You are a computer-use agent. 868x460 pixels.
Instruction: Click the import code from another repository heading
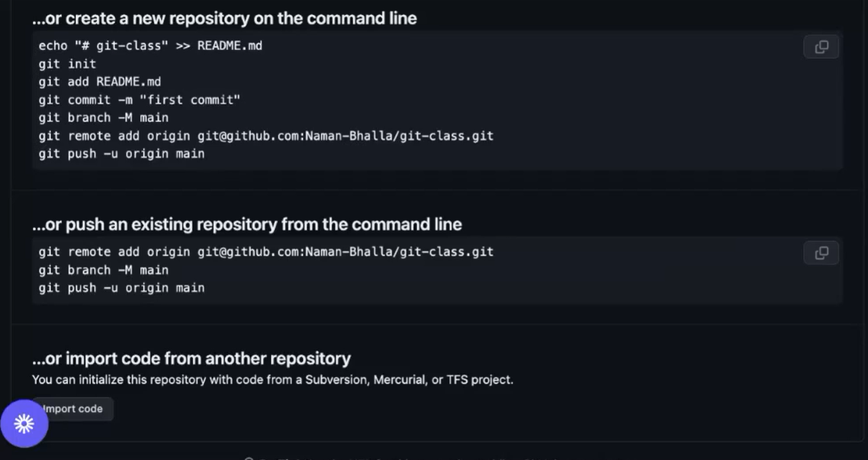[x=191, y=358]
